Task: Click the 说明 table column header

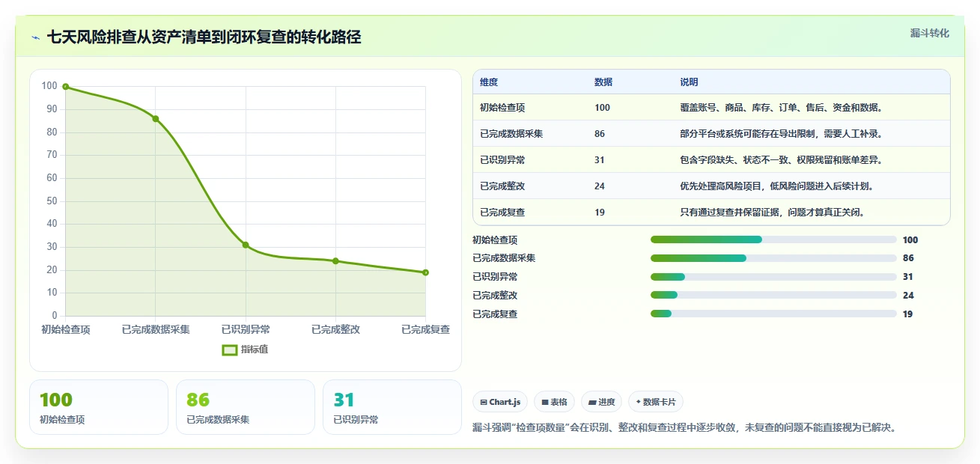Action: [x=689, y=82]
